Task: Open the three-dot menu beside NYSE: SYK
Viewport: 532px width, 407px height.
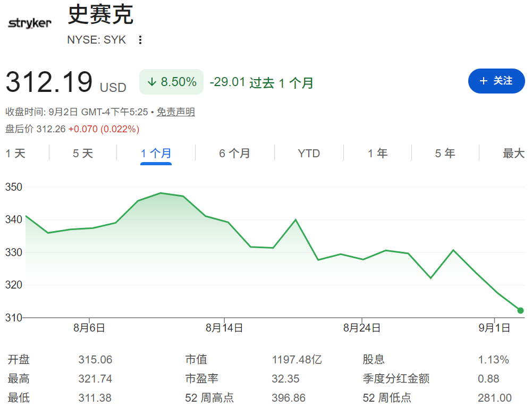Action: pos(140,40)
